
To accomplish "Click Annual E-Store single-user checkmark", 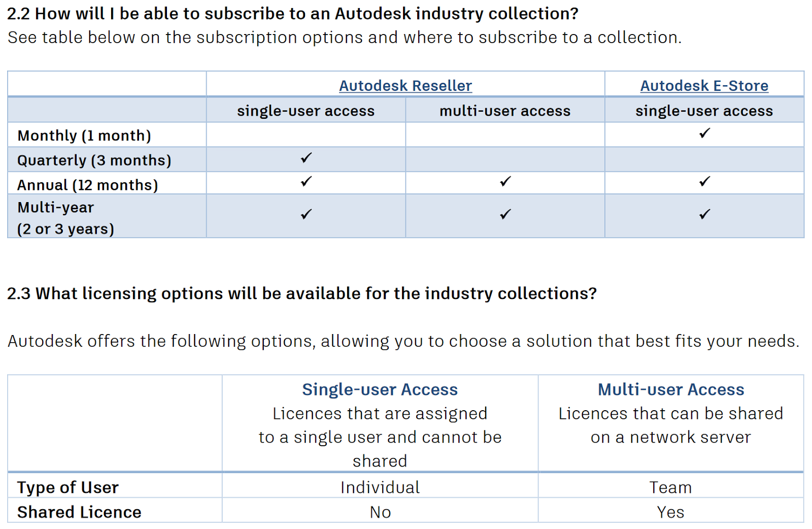I will click(704, 182).
